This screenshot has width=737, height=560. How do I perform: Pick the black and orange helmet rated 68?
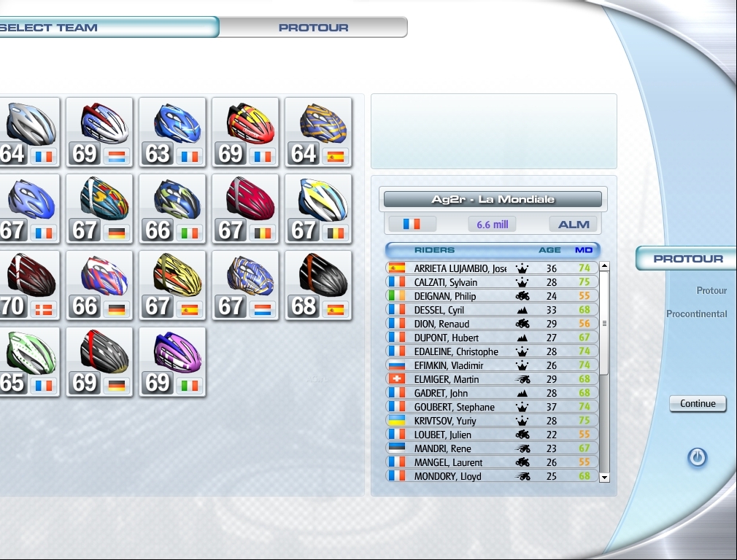[x=318, y=285]
